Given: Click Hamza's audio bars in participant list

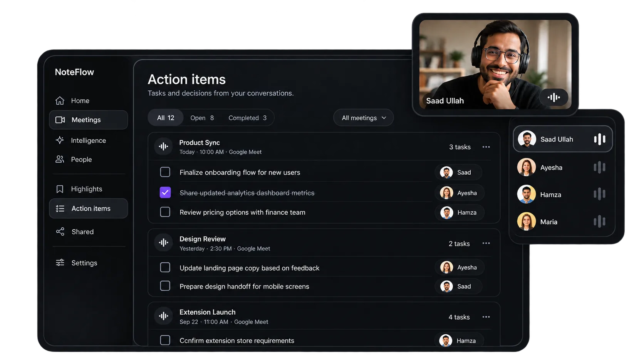Looking at the screenshot, I should pos(600,194).
